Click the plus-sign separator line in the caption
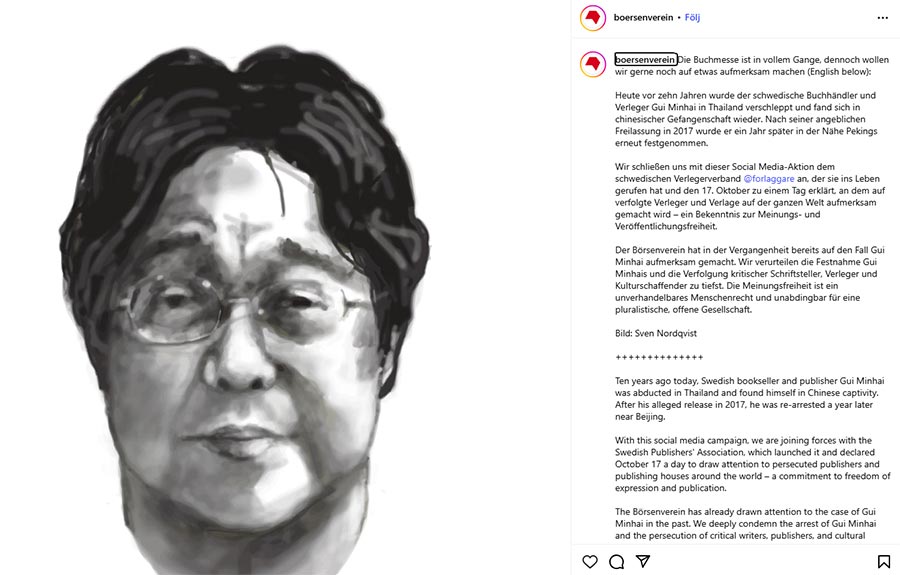Viewport: 900px width, 575px height. pyautogui.click(x=659, y=357)
